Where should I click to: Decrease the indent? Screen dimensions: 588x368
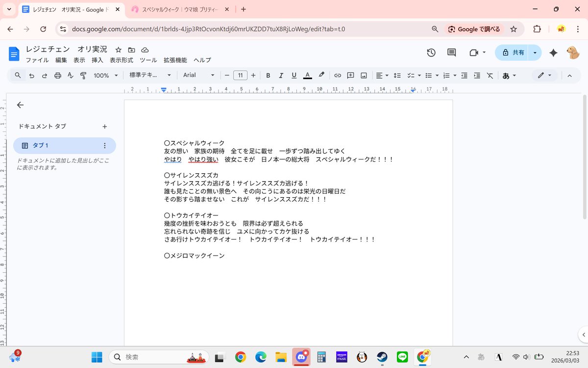coord(464,76)
